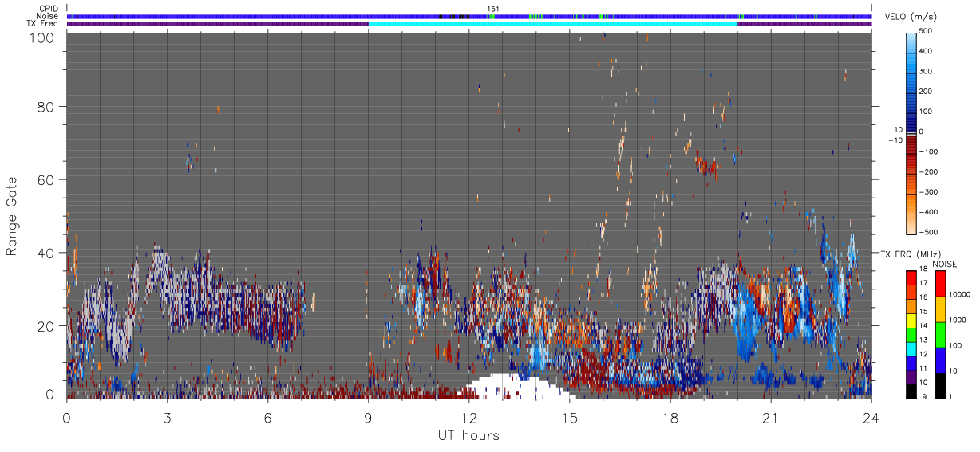This screenshot has width=980, height=452.
Task: Click the -200 tick on velocity scale
Action: pyautogui.click(x=928, y=172)
